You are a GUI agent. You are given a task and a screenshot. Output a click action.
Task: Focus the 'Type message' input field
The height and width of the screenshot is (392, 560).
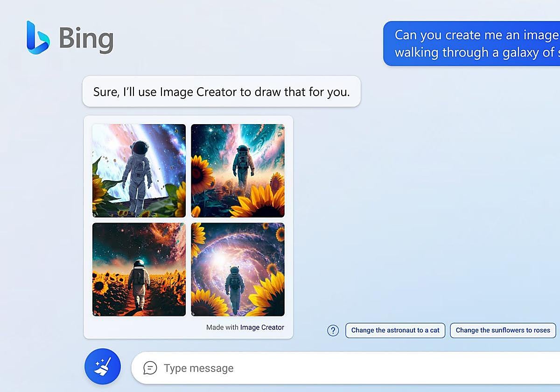click(327, 368)
